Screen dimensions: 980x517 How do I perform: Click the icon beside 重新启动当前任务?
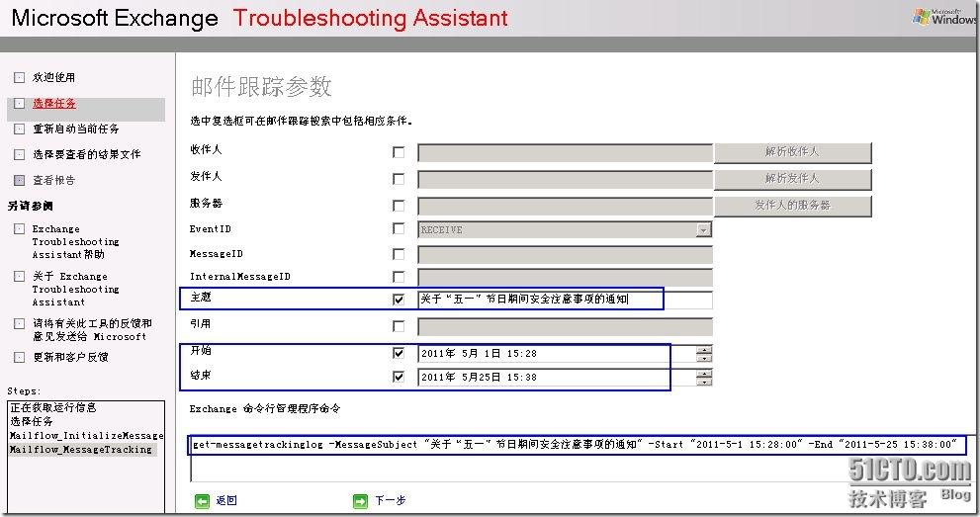point(19,129)
